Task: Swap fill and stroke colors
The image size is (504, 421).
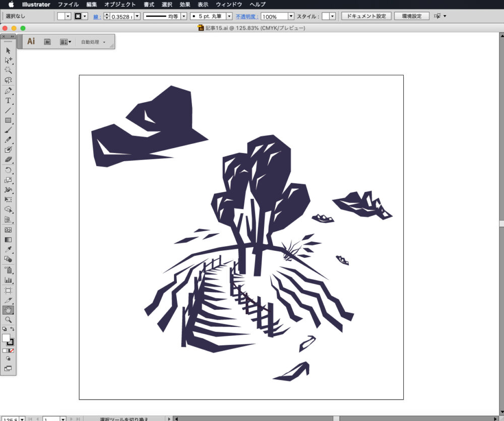Action: coord(13,329)
